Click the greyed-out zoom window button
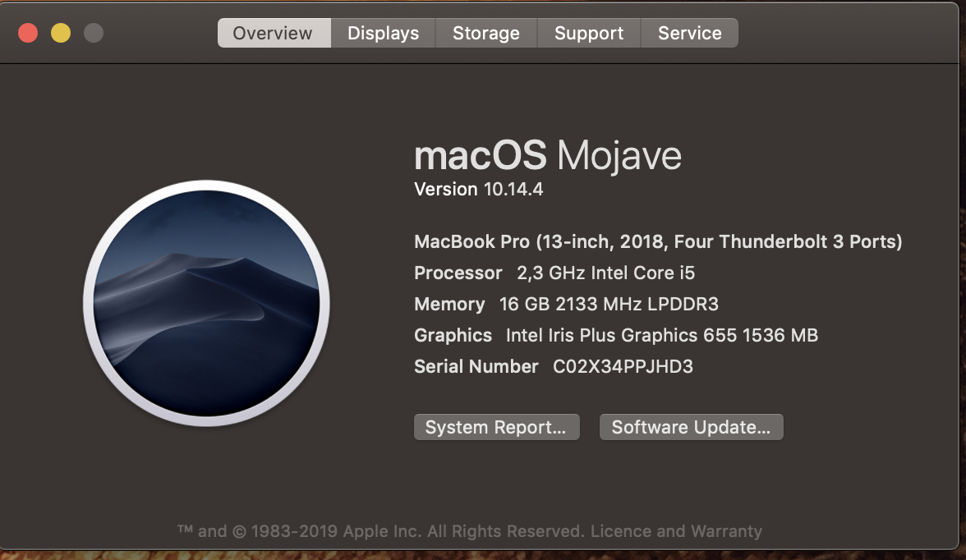 pos(94,33)
